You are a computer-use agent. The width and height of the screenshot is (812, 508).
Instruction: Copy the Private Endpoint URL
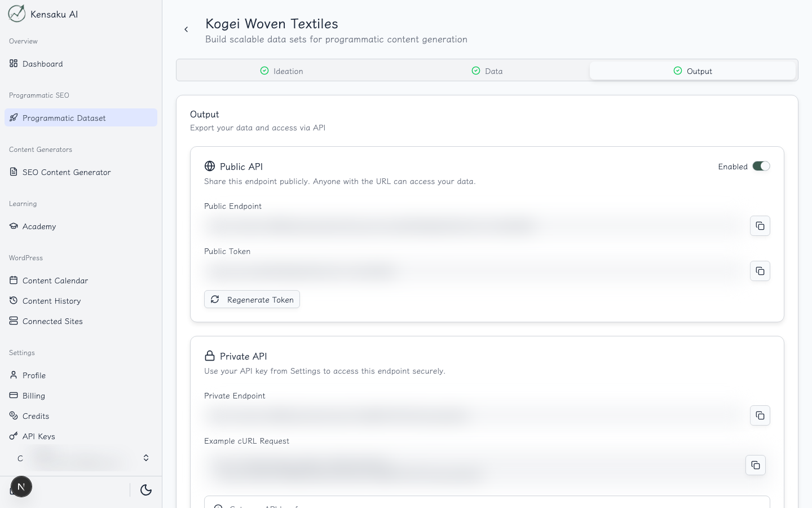[760, 415]
